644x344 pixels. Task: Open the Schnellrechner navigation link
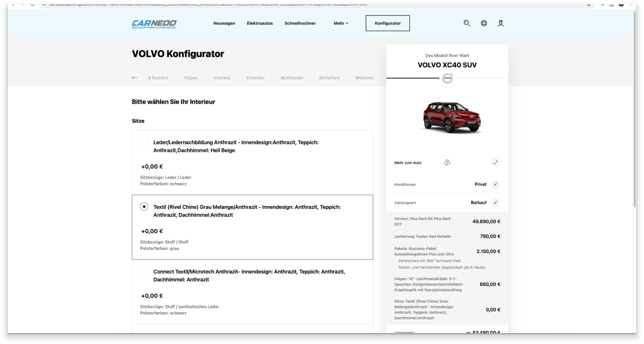[x=300, y=24]
